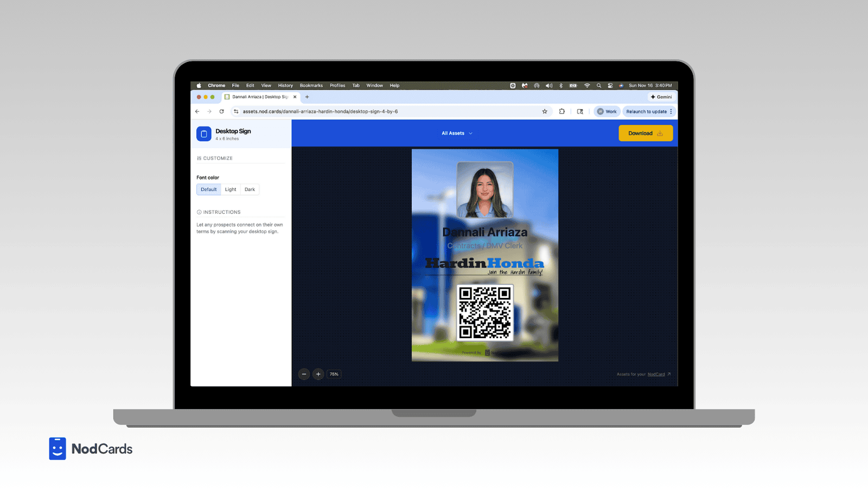Open a new tab with plus icon

click(x=307, y=97)
